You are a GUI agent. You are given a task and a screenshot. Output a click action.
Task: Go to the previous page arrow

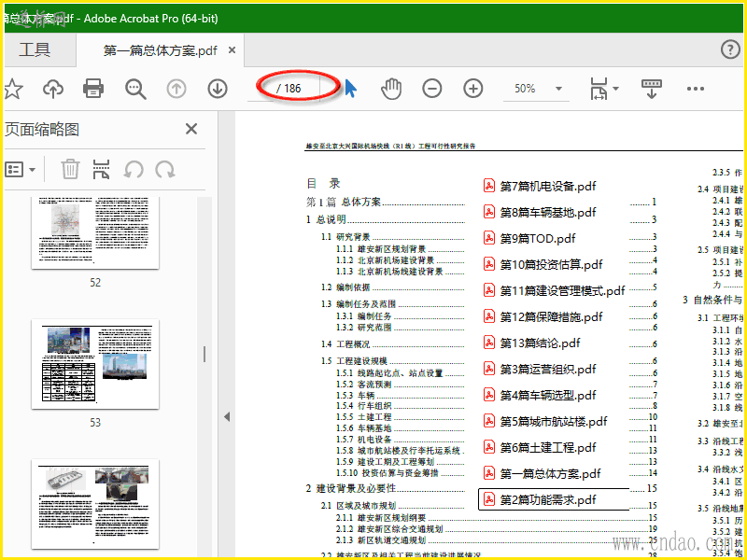tap(176, 89)
